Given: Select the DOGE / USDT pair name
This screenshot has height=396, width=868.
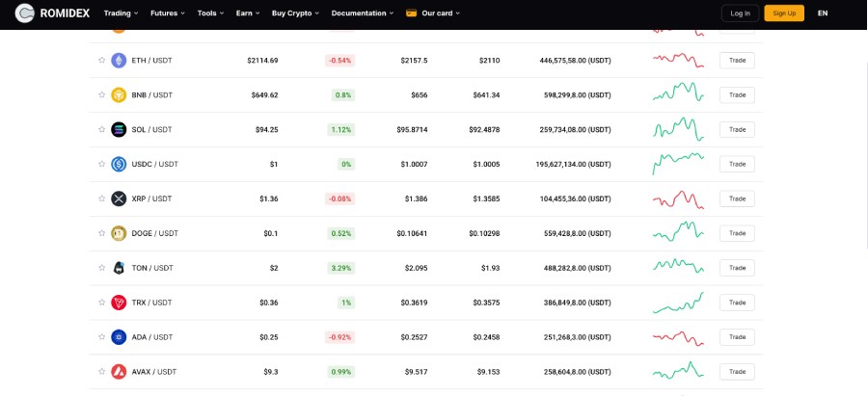Looking at the screenshot, I should [155, 233].
